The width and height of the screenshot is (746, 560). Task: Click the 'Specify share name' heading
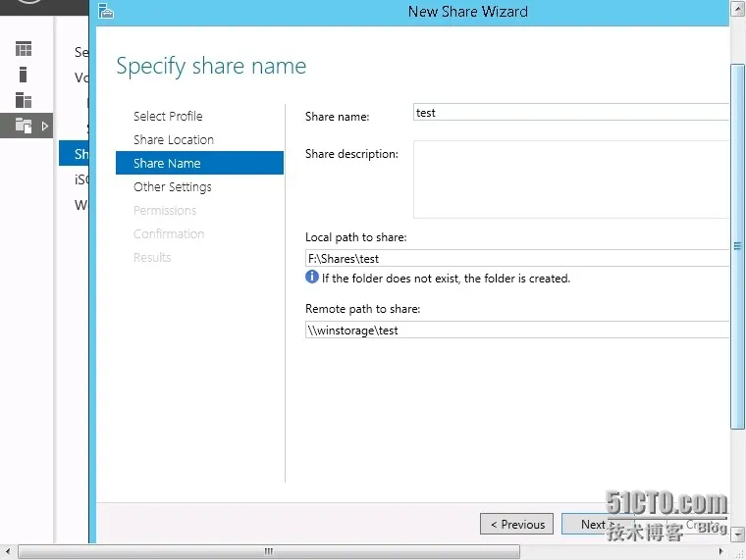point(211,66)
